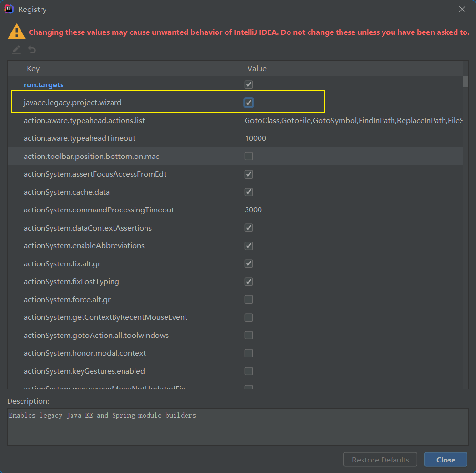The width and height of the screenshot is (476, 473).
Task: Select the action.aware.typeaheadTimeout value 10000
Action: 255,138
